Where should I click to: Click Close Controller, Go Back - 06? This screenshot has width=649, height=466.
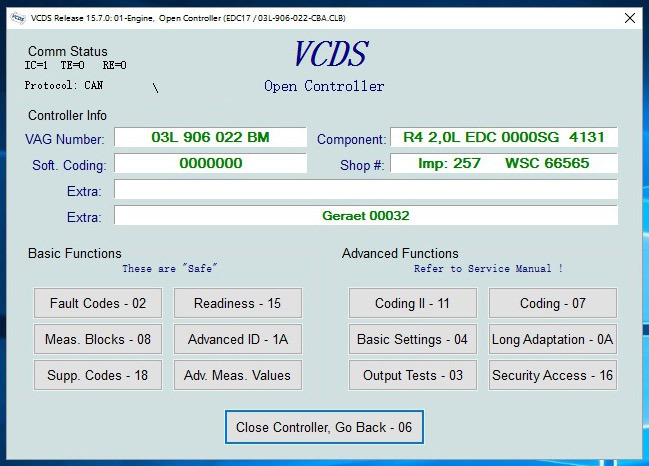point(324,427)
